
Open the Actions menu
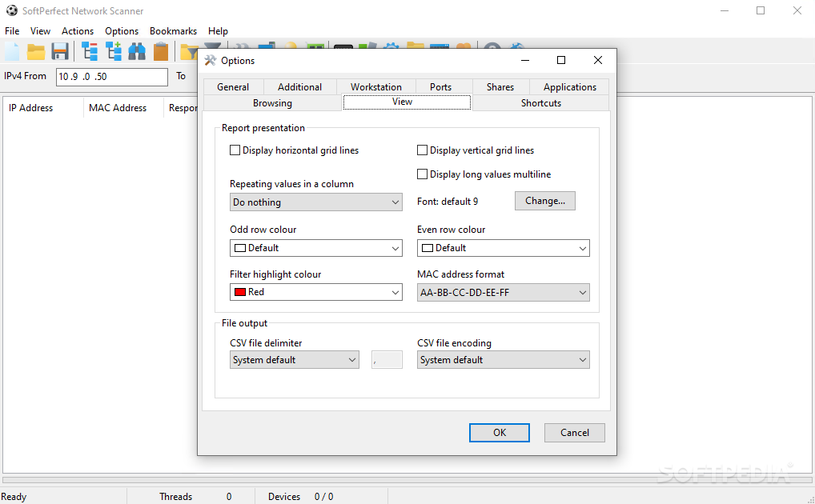[x=78, y=31]
